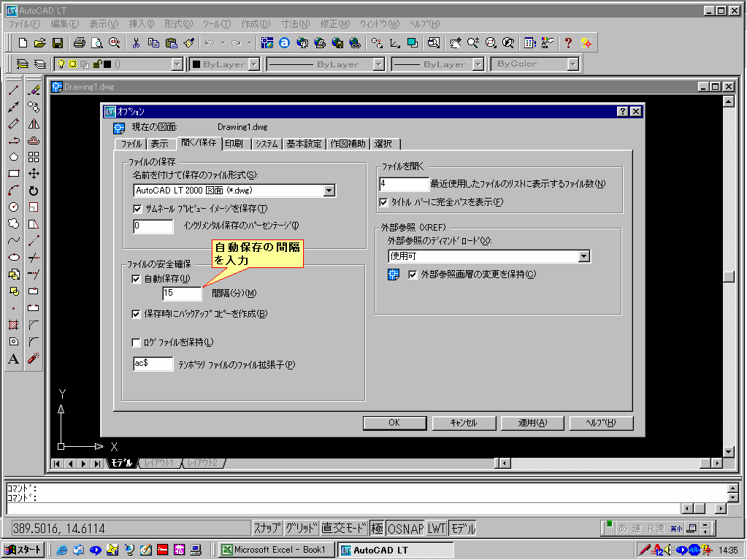Click the recent files list count field
The image size is (747, 560).
point(404,184)
